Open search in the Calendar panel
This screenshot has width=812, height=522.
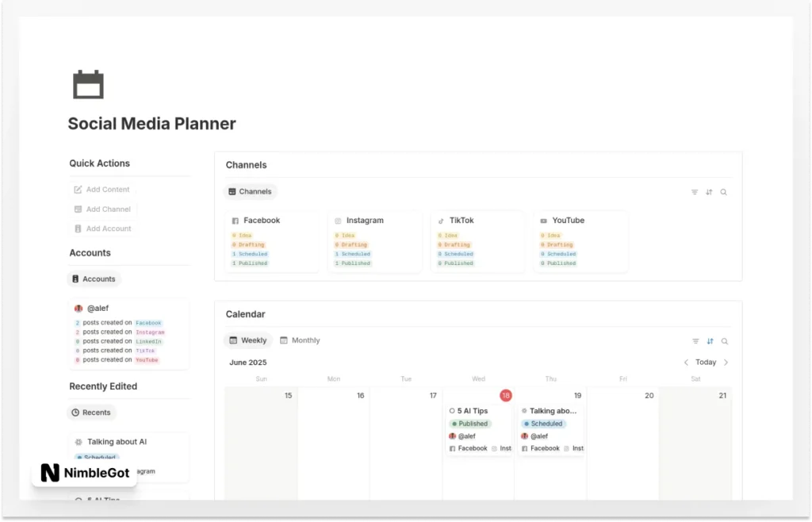click(724, 341)
